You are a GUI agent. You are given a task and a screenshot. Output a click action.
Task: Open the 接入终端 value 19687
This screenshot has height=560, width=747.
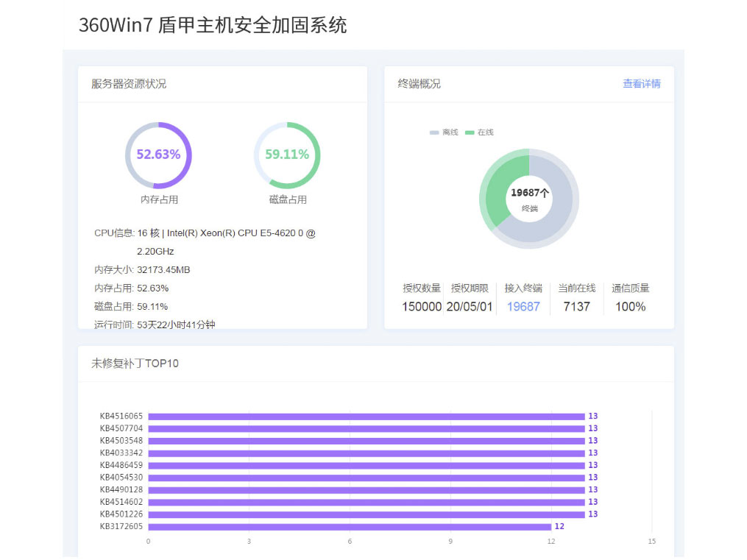(523, 307)
